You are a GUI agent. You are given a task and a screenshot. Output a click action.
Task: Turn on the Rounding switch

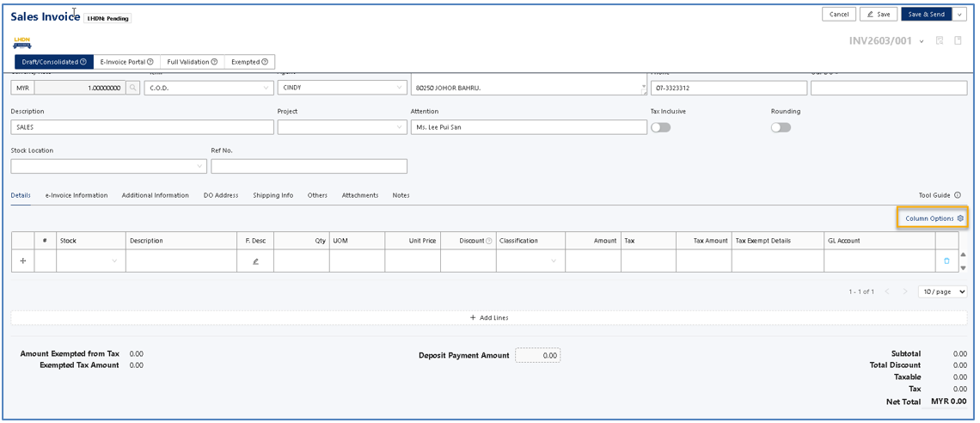tap(781, 127)
